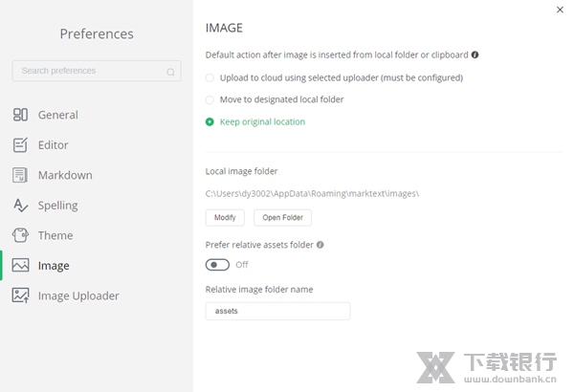Click info icon beside default action text
Image resolution: width=574 pixels, height=392 pixels.
coord(475,55)
